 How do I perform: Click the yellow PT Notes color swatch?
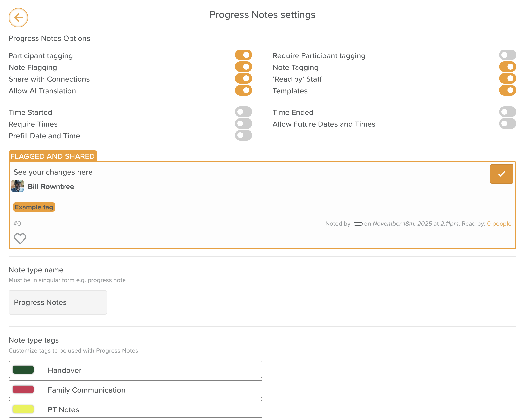pos(23,409)
